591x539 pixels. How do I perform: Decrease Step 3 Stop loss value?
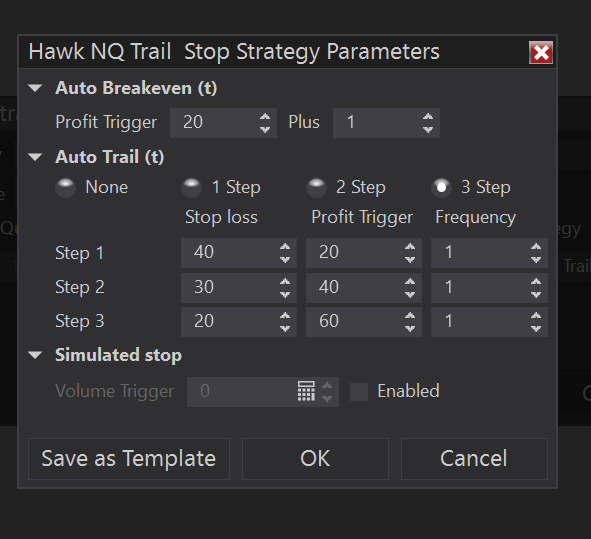[x=285, y=329]
